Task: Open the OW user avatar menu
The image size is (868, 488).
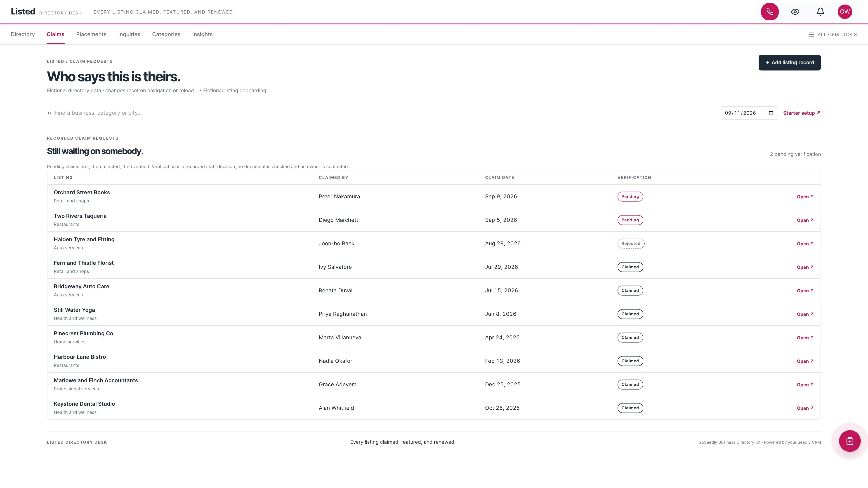Action: [844, 12]
